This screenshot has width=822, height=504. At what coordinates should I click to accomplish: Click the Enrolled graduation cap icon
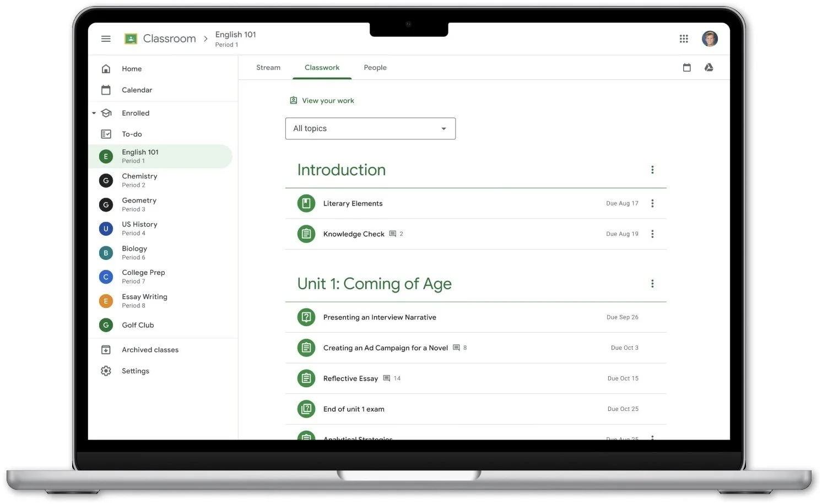[106, 113]
